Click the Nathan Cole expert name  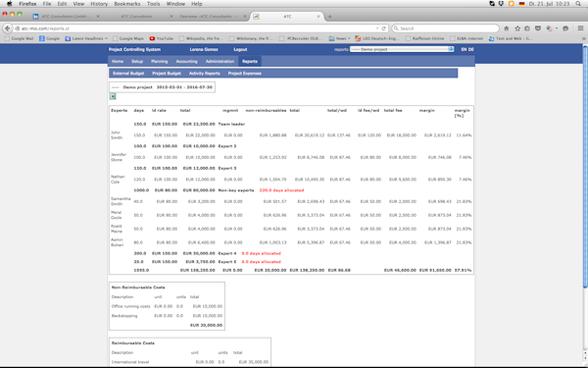(x=118, y=180)
